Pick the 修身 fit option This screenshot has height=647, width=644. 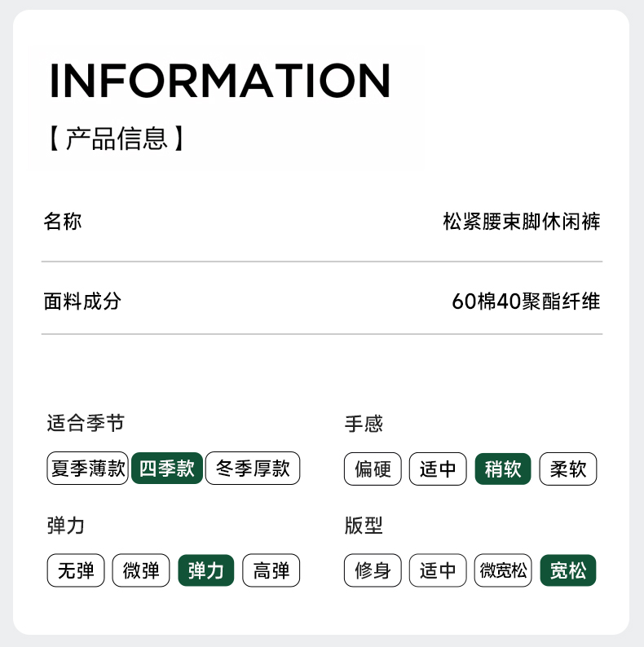tap(373, 570)
